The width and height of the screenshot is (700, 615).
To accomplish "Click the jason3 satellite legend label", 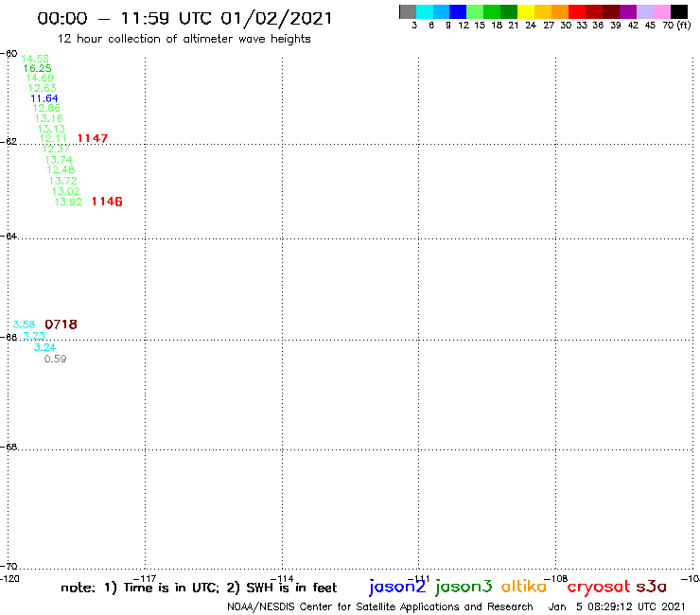I will [464, 587].
